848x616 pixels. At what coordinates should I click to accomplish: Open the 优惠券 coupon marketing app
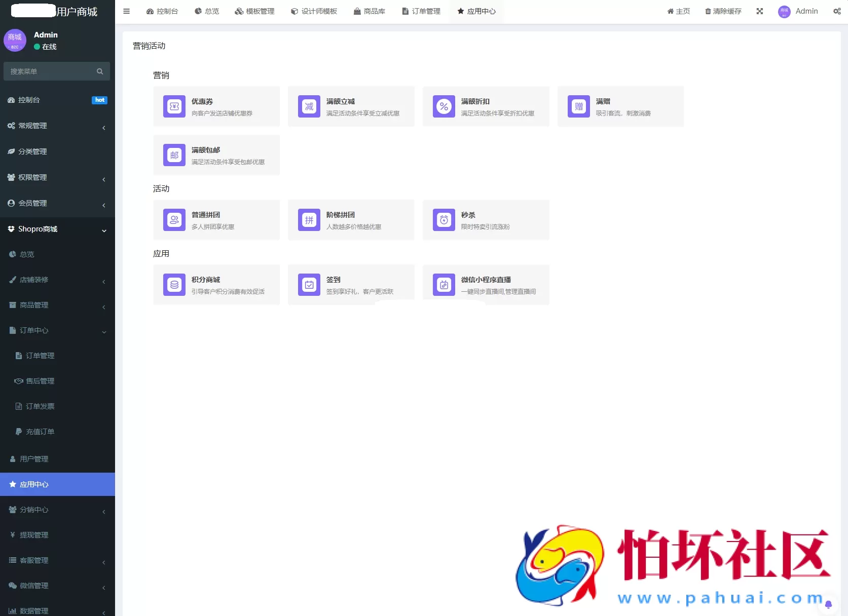coord(216,106)
